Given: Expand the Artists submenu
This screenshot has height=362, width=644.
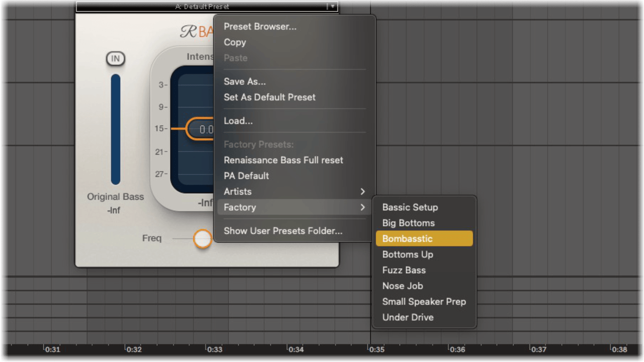Looking at the screenshot, I should 294,191.
